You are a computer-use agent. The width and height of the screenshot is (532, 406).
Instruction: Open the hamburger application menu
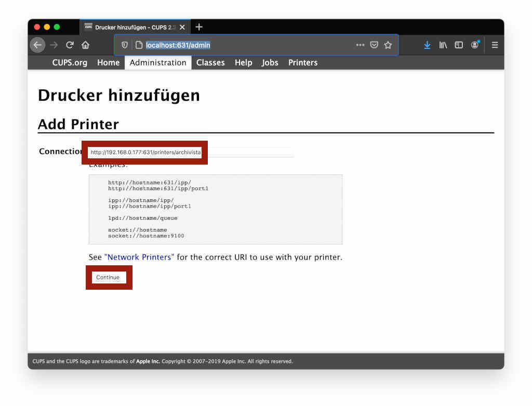pyautogui.click(x=495, y=45)
